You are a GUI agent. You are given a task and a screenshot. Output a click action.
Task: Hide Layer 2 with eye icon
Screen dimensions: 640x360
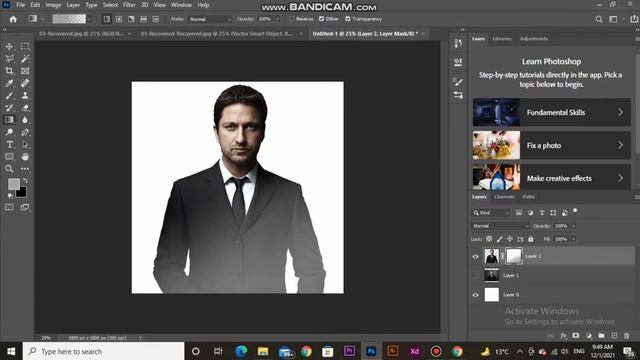point(476,256)
